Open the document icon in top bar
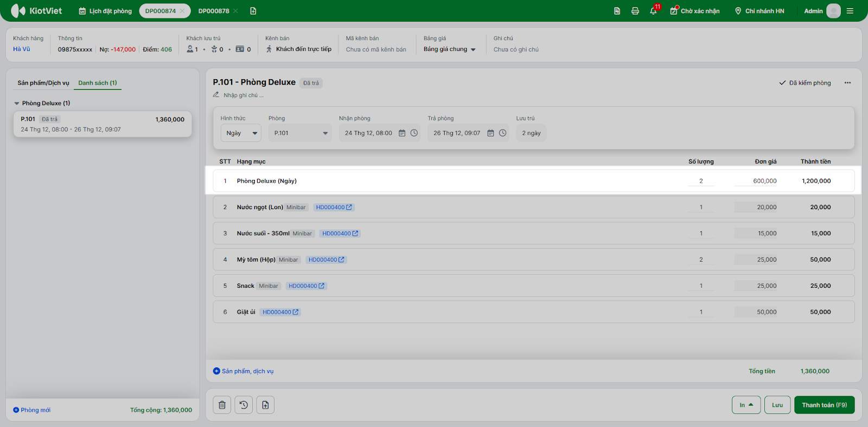The height and width of the screenshot is (427, 868). 617,11
